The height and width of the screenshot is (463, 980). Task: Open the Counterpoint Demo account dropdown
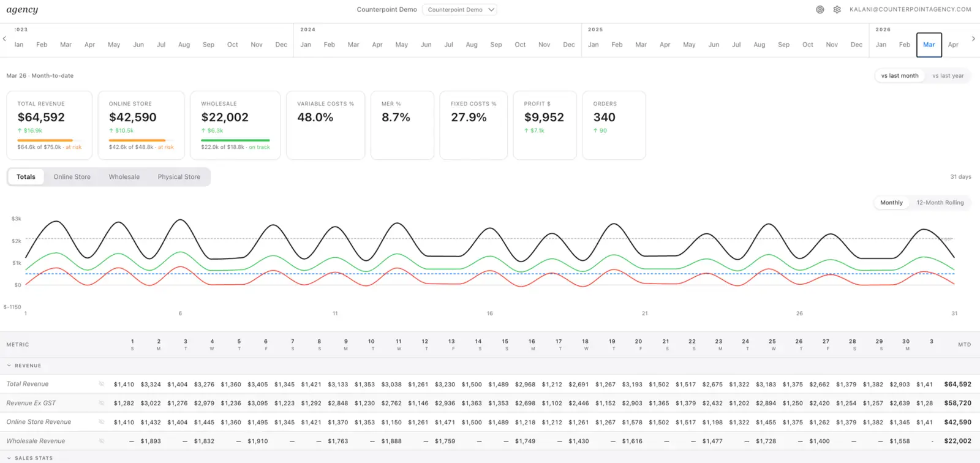tap(459, 10)
